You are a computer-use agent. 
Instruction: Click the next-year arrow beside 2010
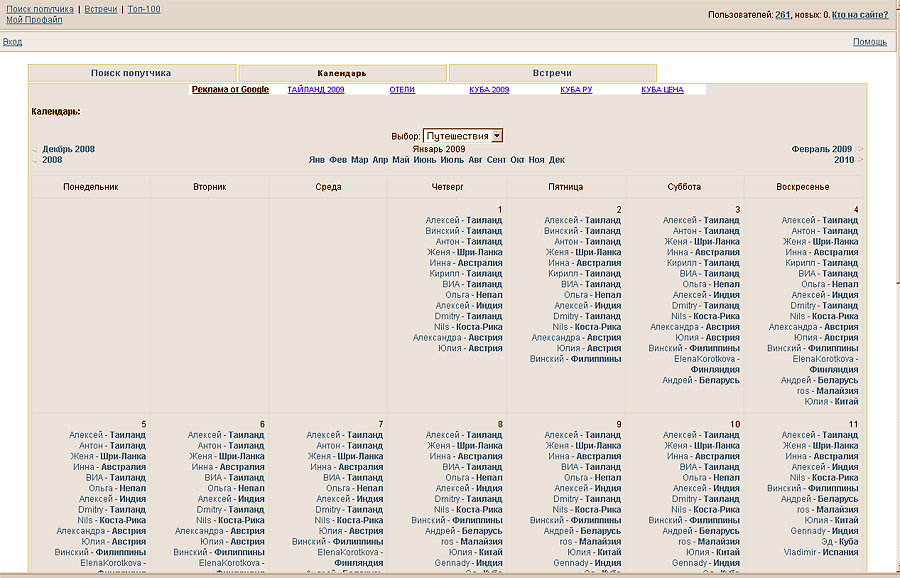click(859, 160)
